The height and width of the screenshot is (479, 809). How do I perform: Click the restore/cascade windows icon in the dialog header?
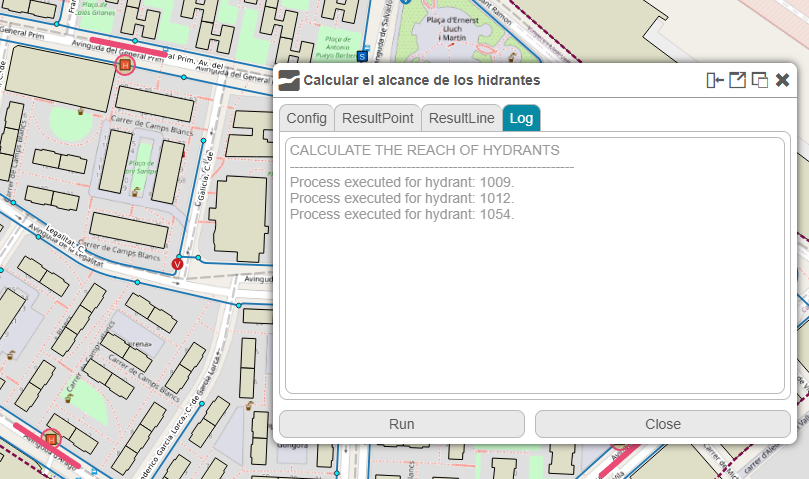point(760,81)
